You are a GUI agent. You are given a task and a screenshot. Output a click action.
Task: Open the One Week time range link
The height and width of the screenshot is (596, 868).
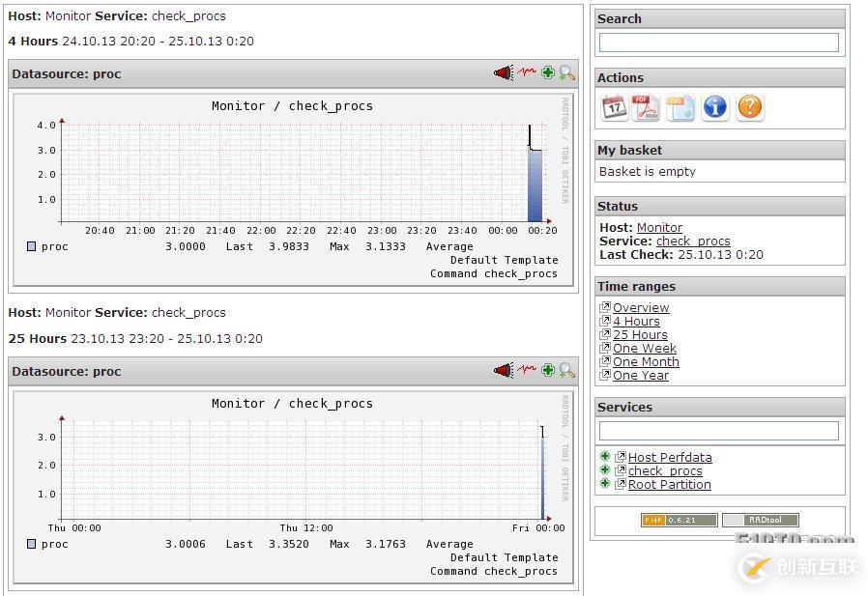[645, 348]
